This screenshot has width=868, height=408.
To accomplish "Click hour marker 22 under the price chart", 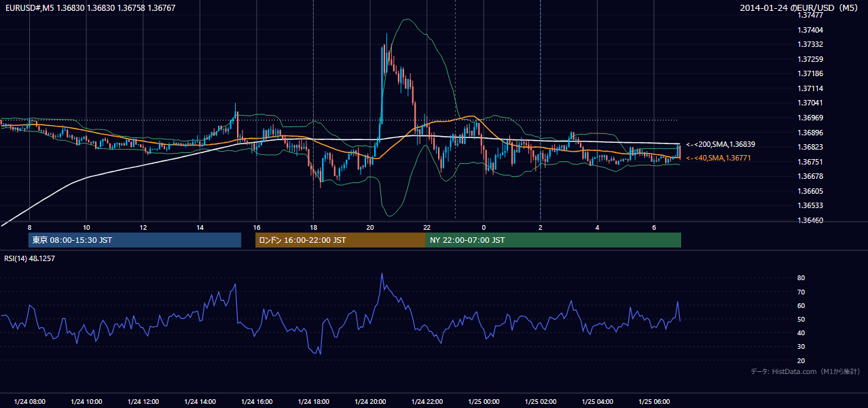I will pyautogui.click(x=427, y=226).
